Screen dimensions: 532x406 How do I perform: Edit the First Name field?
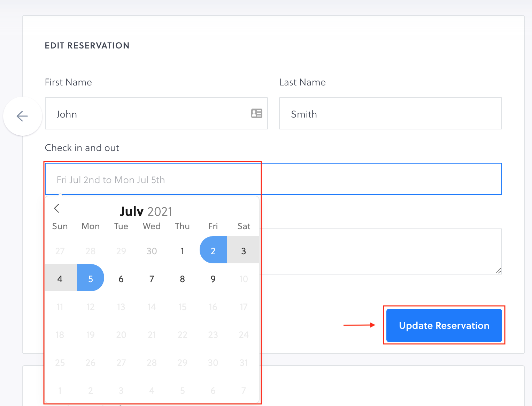[150, 114]
